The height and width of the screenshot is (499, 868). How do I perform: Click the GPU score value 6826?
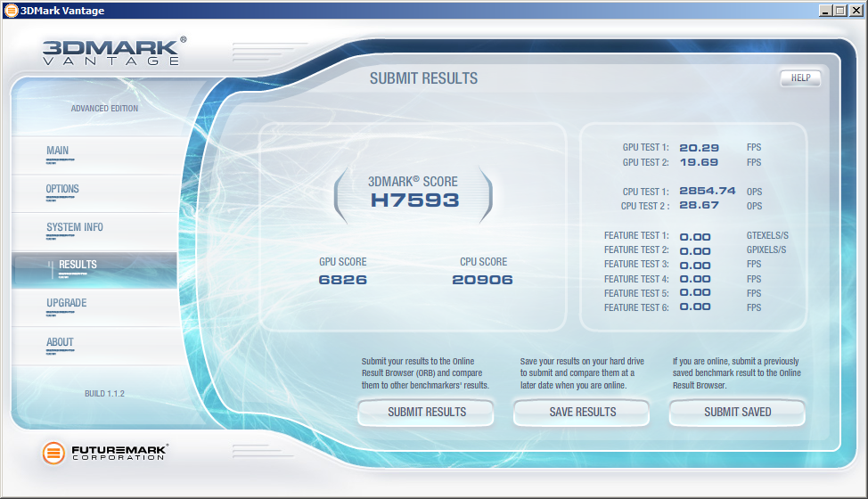pos(343,280)
